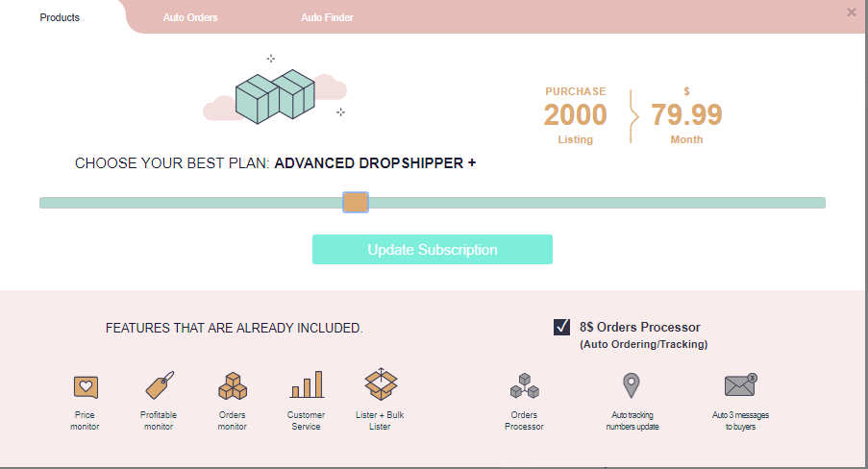Click the orange plan slider handle

click(356, 203)
